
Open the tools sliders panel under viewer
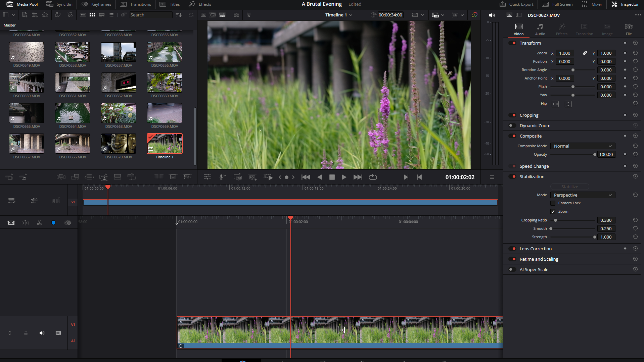[208, 177]
